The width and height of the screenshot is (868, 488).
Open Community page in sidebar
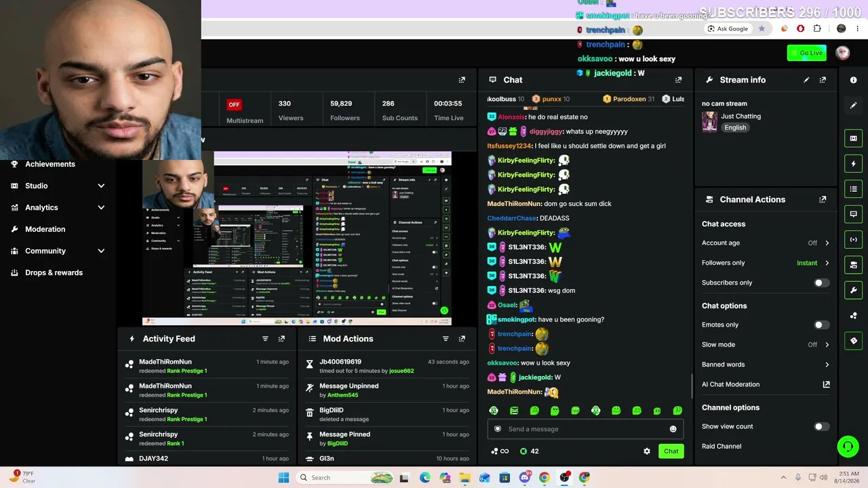[x=45, y=251]
